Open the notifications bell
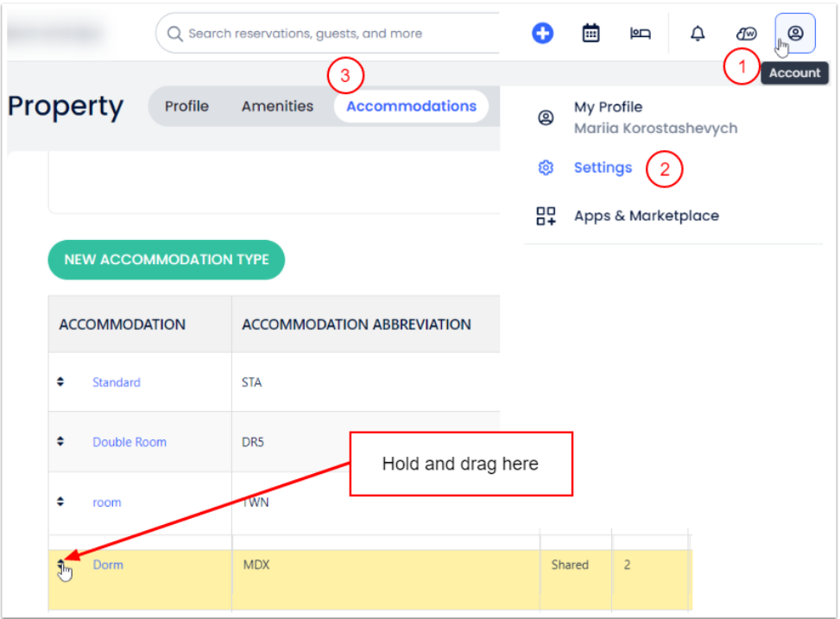Image resolution: width=840 pixels, height=619 pixels. 698,34
